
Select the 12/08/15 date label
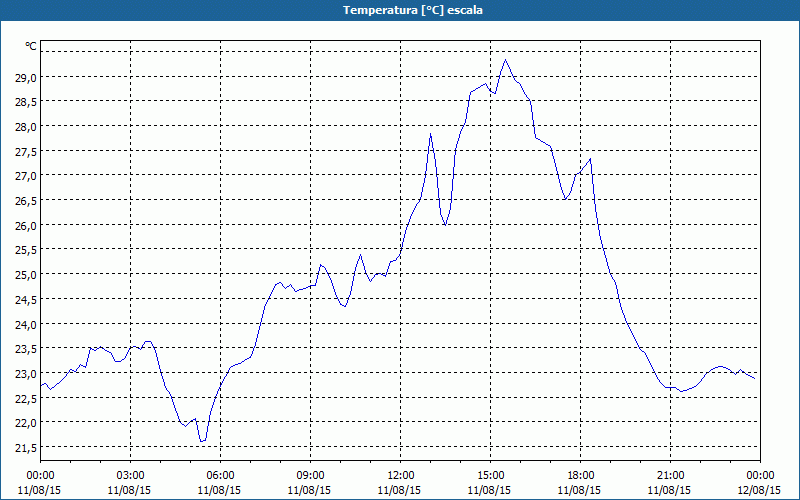point(759,490)
